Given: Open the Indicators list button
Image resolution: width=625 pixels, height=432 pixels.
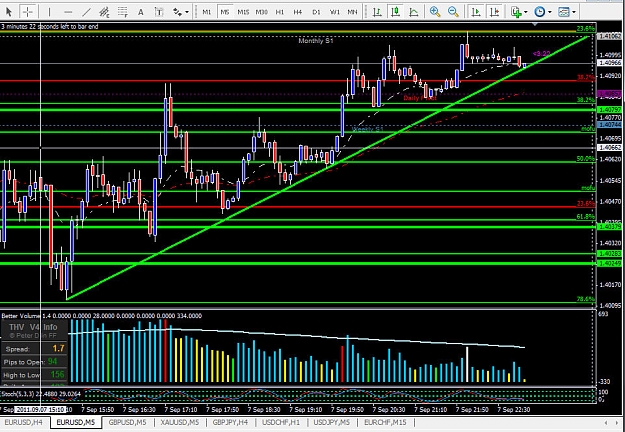Looking at the screenshot, I should click(516, 12).
